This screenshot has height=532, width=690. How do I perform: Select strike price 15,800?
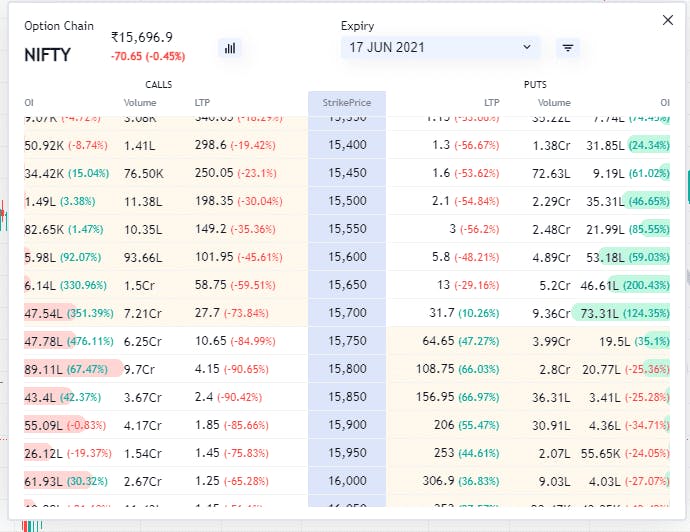click(x=347, y=369)
